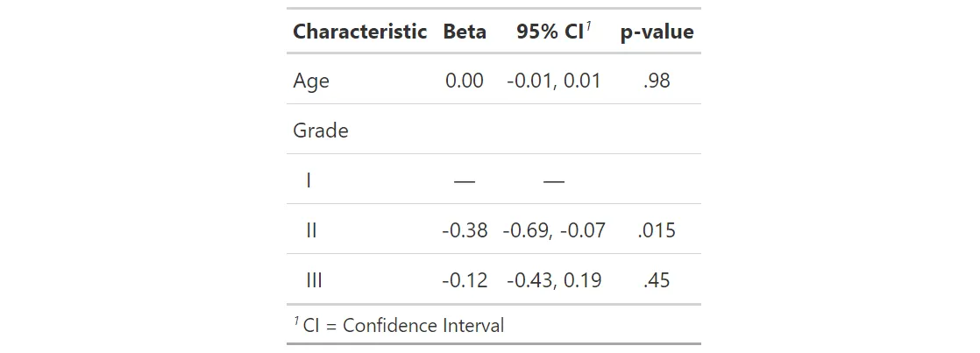Image resolution: width=980 pixels, height=353 pixels.
Task: Click the beta value -0.38
Action: (x=465, y=231)
